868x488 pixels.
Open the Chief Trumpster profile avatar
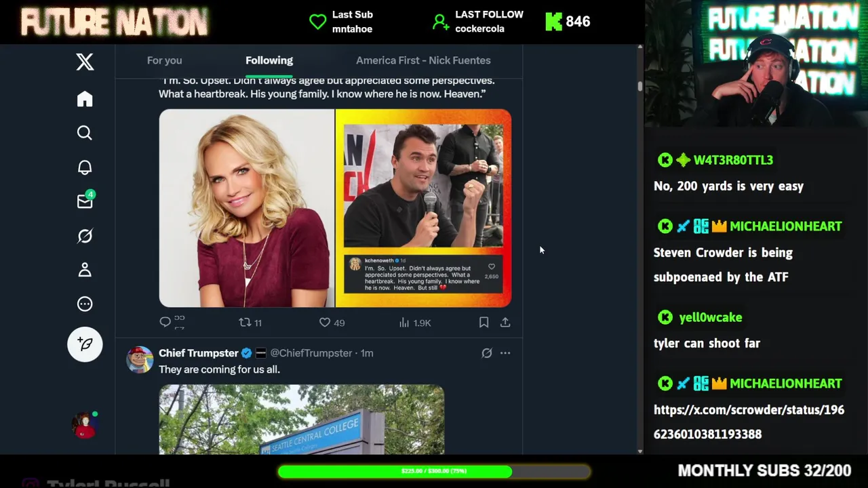140,360
